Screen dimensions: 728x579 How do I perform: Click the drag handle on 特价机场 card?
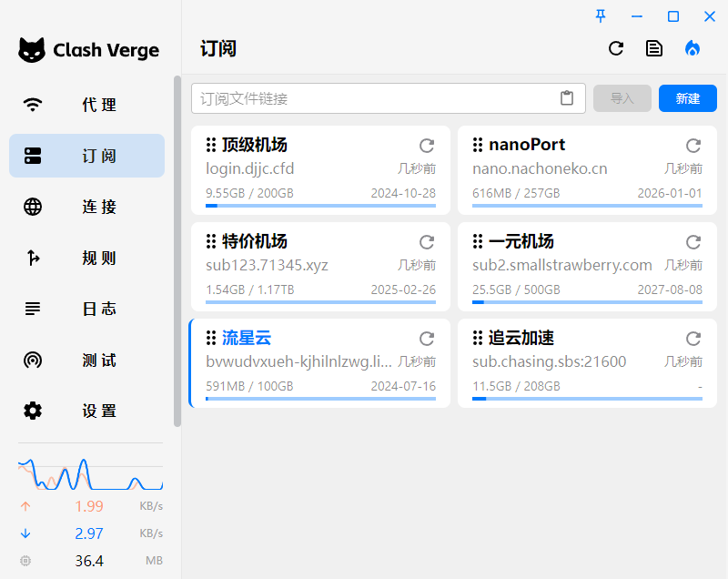coord(211,241)
